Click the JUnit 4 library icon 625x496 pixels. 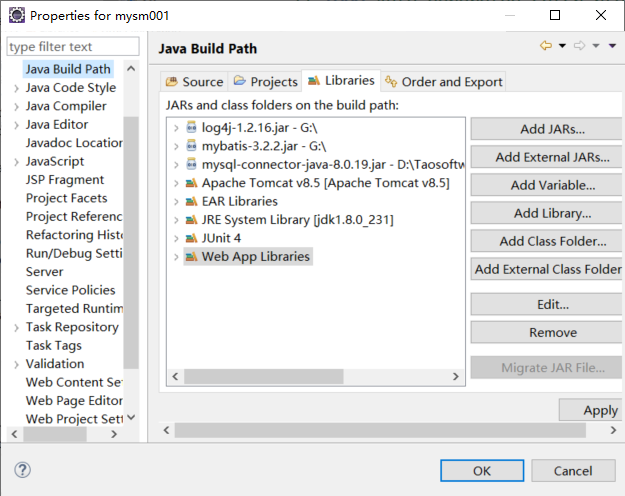[x=192, y=238]
